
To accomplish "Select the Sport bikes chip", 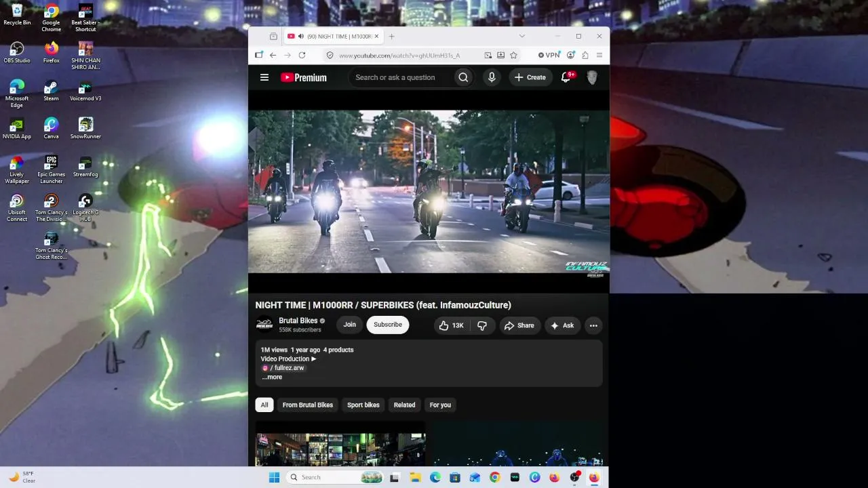I will pos(363,405).
